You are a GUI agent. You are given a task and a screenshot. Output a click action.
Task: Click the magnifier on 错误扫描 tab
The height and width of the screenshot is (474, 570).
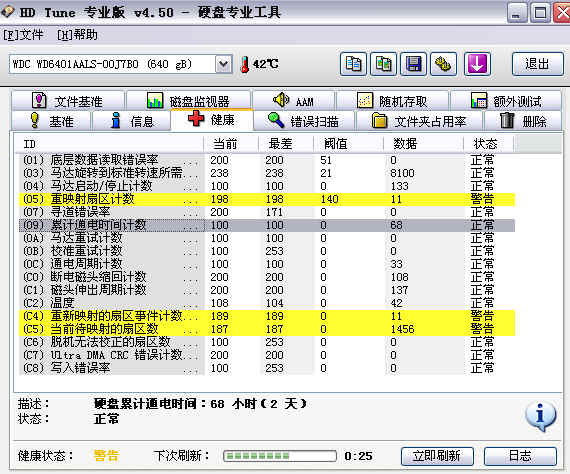(276, 120)
